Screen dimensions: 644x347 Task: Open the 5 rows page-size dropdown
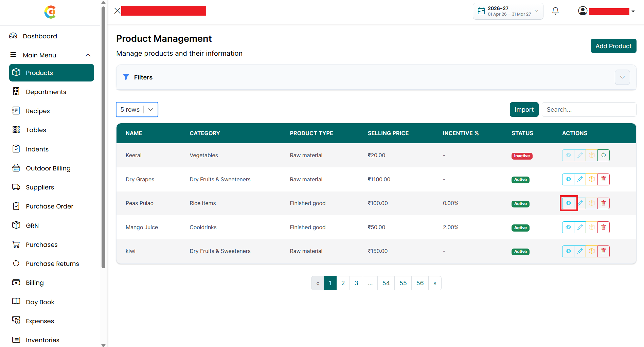click(x=137, y=110)
